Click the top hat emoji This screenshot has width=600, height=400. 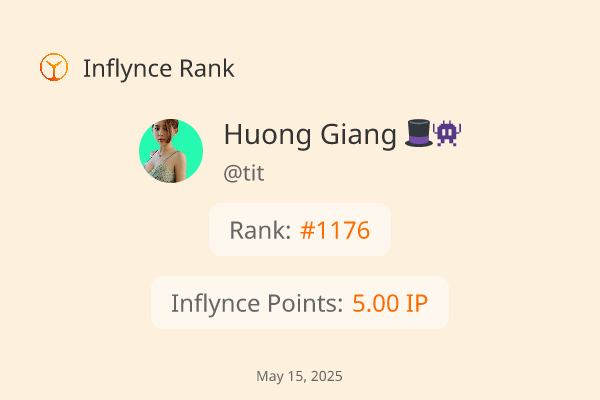(x=419, y=133)
